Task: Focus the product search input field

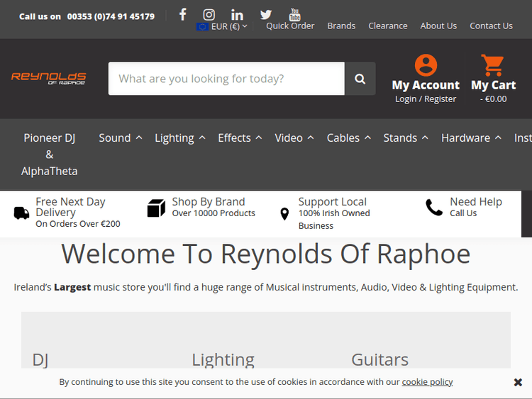Action: point(226,79)
